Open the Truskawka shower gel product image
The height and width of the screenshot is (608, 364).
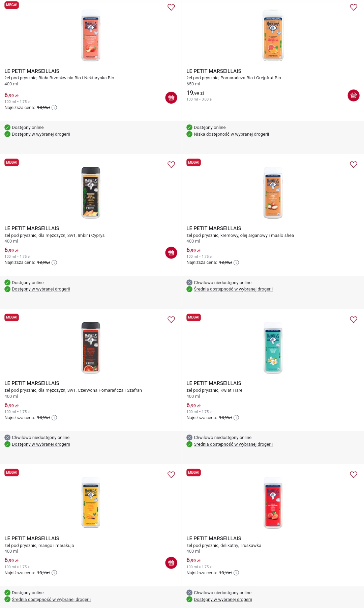(273, 503)
